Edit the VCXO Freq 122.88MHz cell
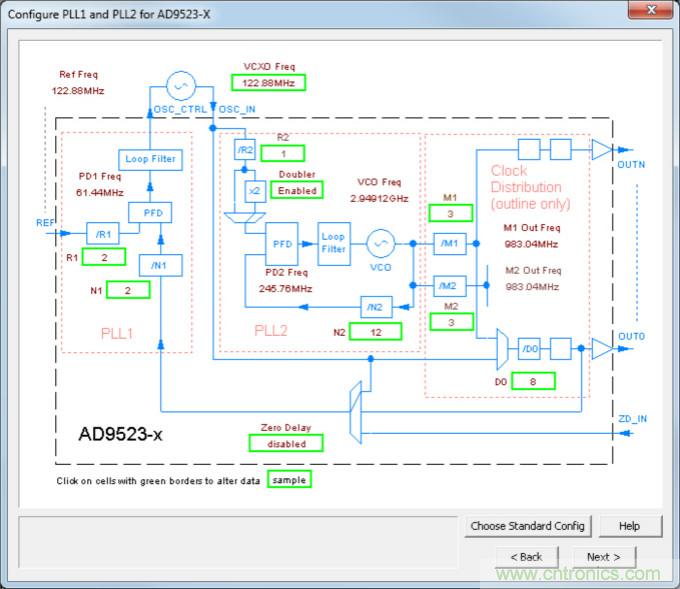 pos(267,82)
